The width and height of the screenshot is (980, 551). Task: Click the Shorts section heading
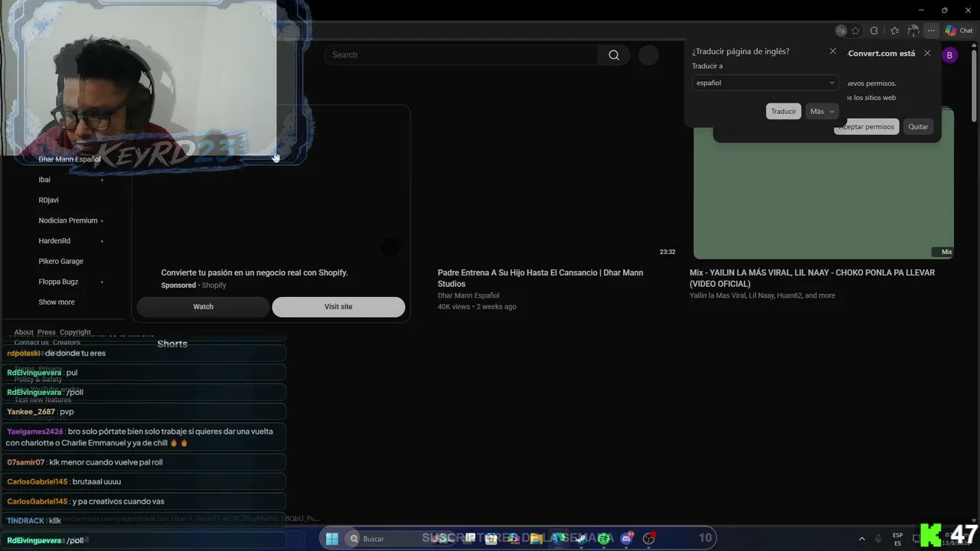(172, 344)
